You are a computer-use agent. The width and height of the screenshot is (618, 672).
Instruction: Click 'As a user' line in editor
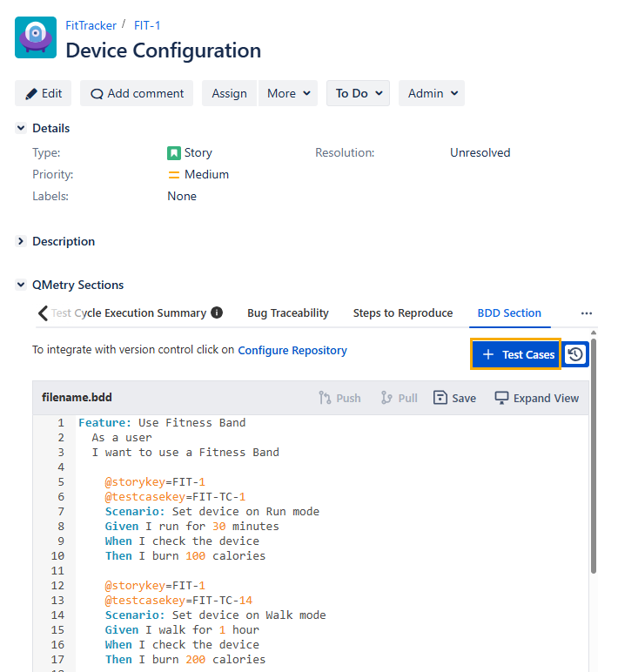point(122,438)
